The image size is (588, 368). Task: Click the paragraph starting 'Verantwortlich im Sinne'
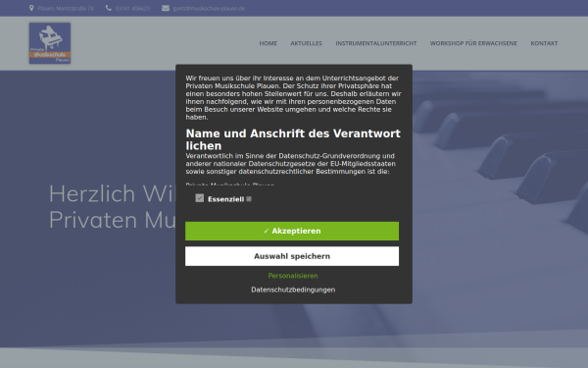291,164
